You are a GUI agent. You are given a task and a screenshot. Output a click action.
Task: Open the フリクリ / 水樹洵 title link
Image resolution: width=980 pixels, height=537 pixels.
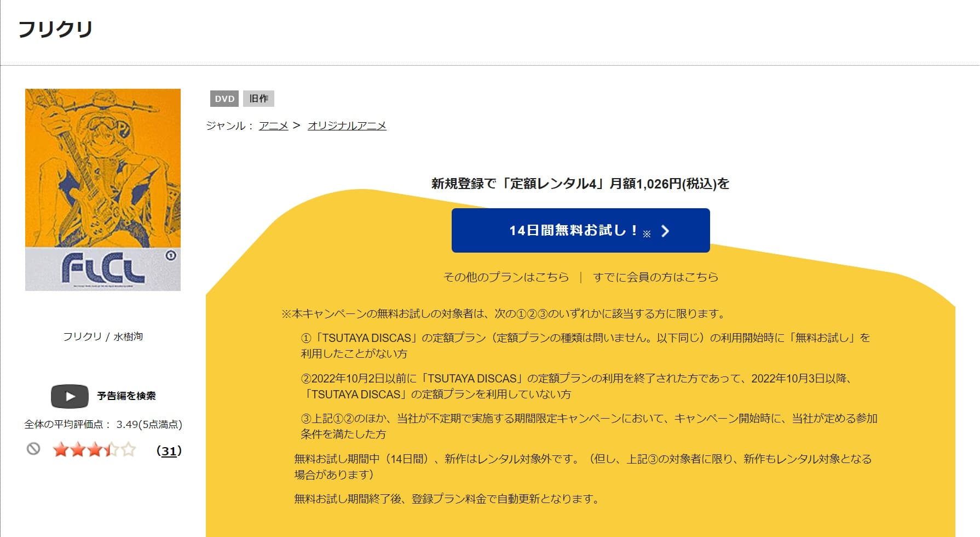(104, 336)
